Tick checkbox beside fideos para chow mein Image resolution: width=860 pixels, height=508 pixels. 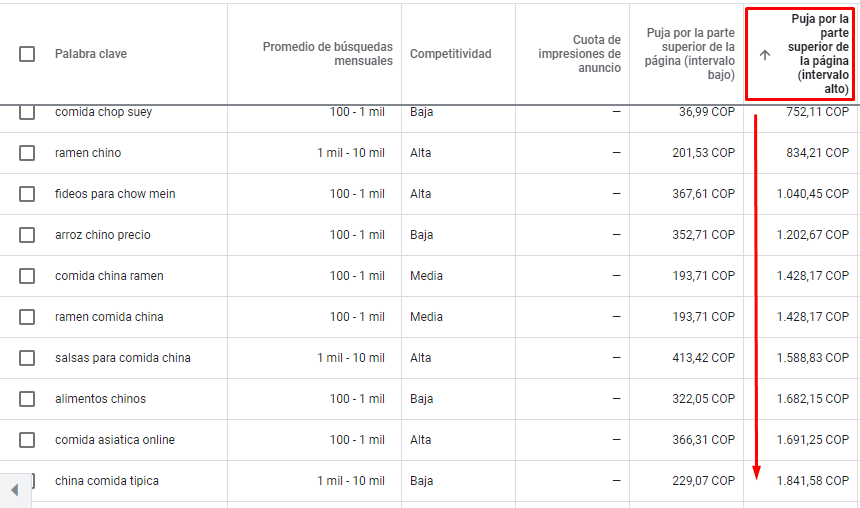click(27, 194)
